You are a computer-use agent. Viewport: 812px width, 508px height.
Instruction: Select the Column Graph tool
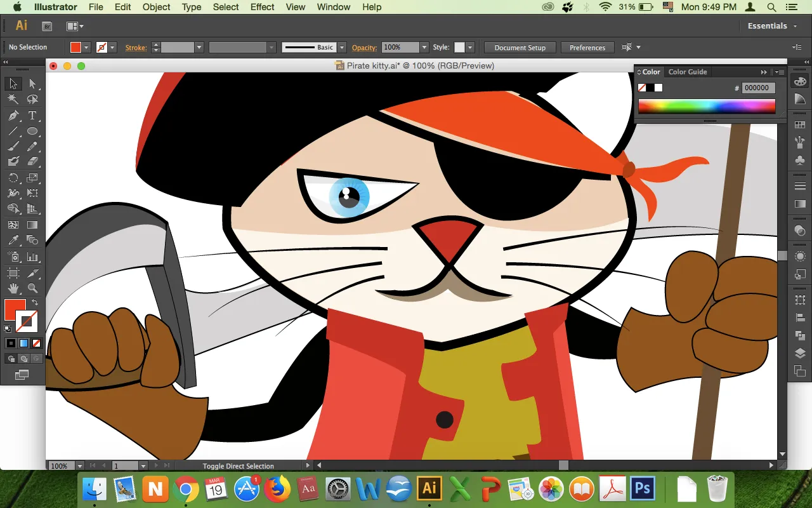33,257
